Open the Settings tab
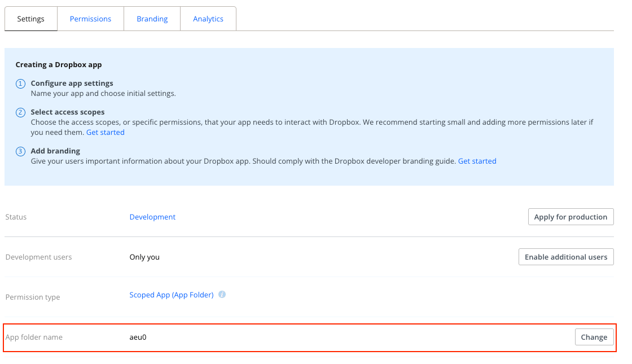The width and height of the screenshot is (632, 364). 30,19
